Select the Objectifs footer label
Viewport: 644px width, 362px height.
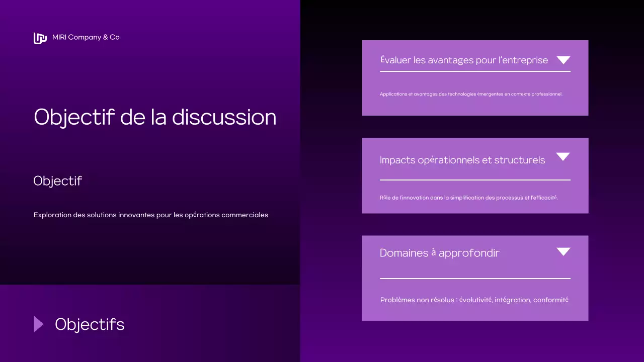coord(90,324)
